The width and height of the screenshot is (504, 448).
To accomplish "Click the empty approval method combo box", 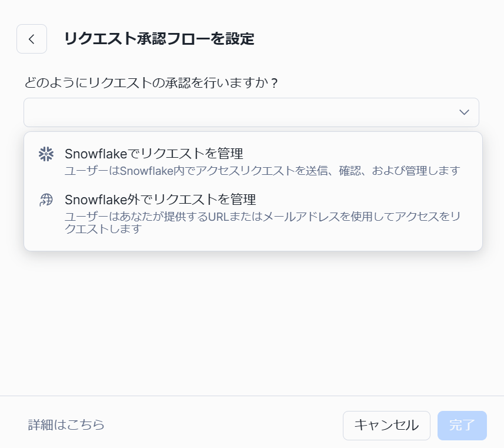I will (235, 112).
